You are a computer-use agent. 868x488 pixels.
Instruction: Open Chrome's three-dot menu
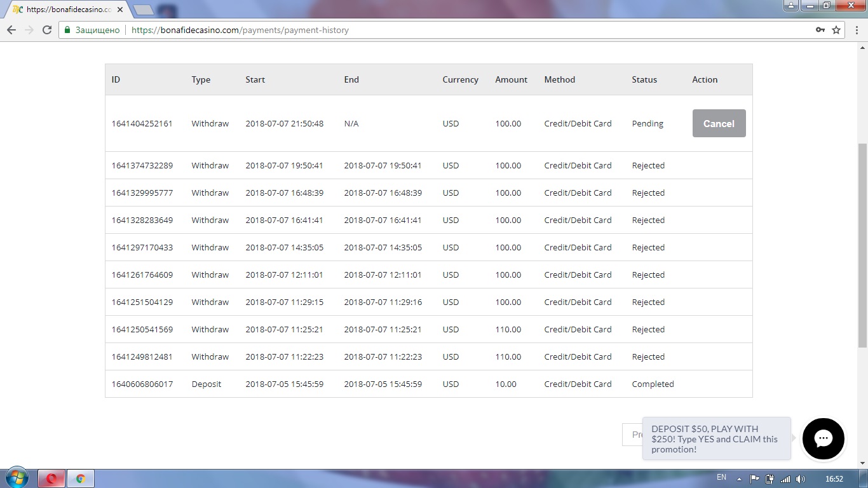[855, 30]
